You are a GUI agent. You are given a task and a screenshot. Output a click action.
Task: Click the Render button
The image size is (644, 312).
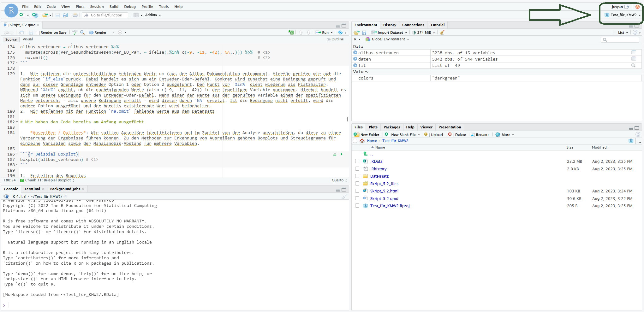pyautogui.click(x=98, y=32)
